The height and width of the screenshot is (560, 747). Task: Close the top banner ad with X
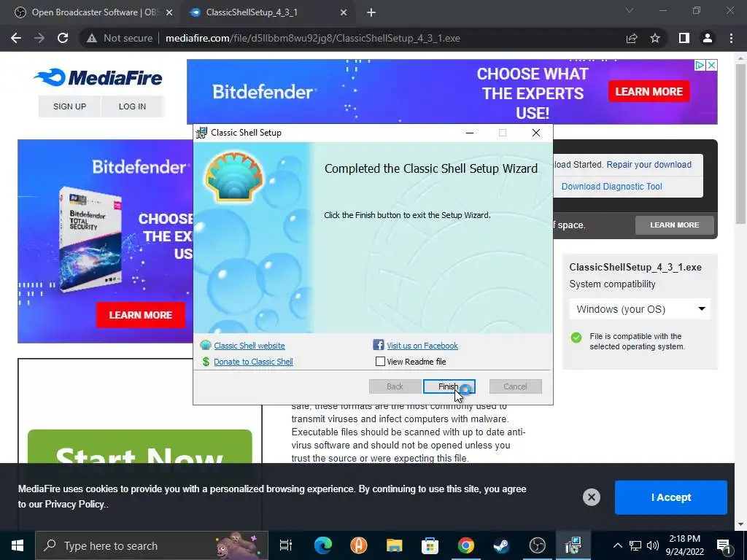(x=711, y=65)
